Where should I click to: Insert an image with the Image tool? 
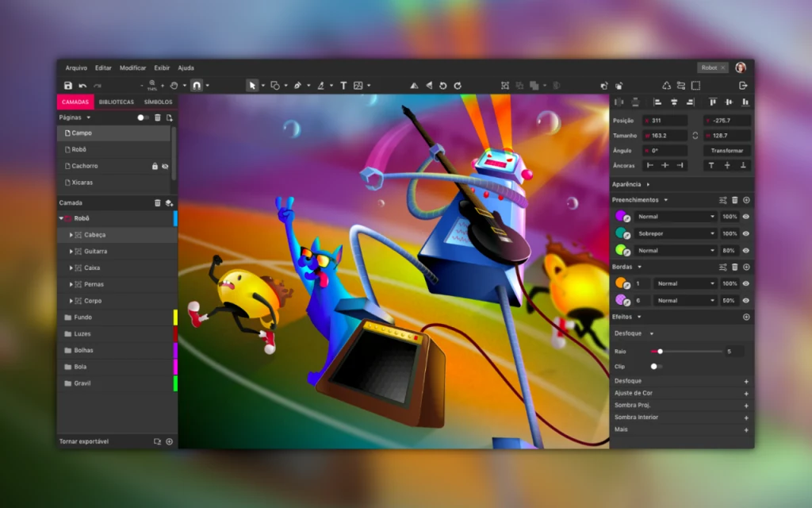(359, 85)
